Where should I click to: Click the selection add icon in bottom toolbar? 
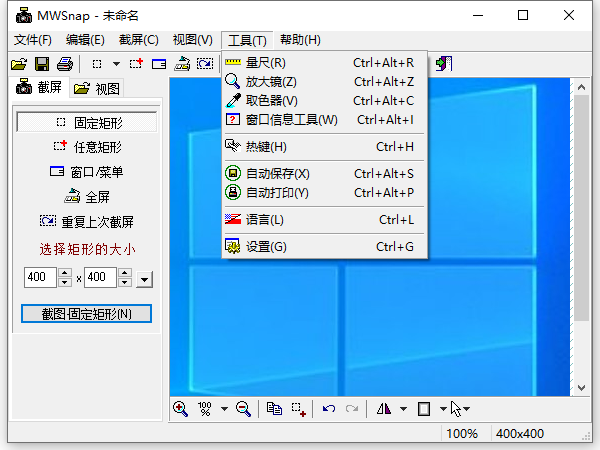(298, 409)
